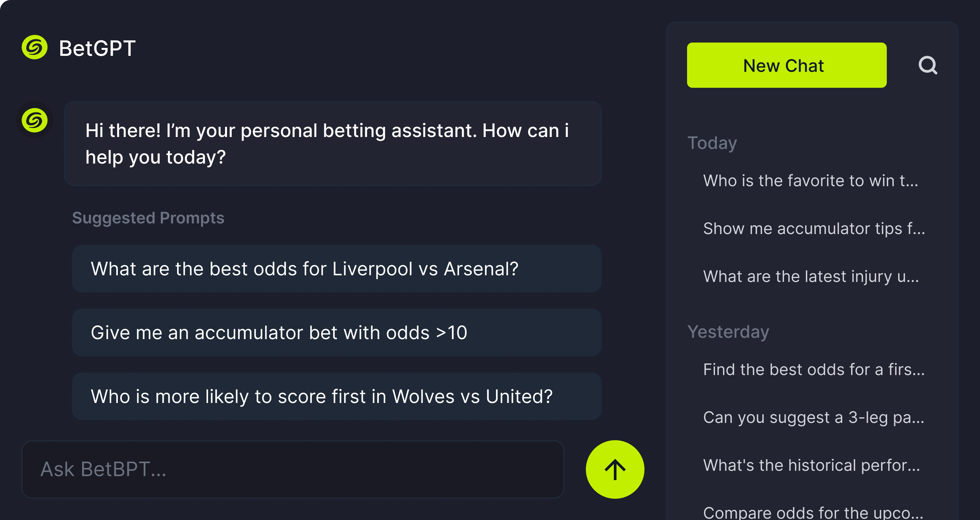This screenshot has width=980, height=520.
Task: Select prompt about Liverpool vs Arsenal odds
Action: [x=336, y=269]
